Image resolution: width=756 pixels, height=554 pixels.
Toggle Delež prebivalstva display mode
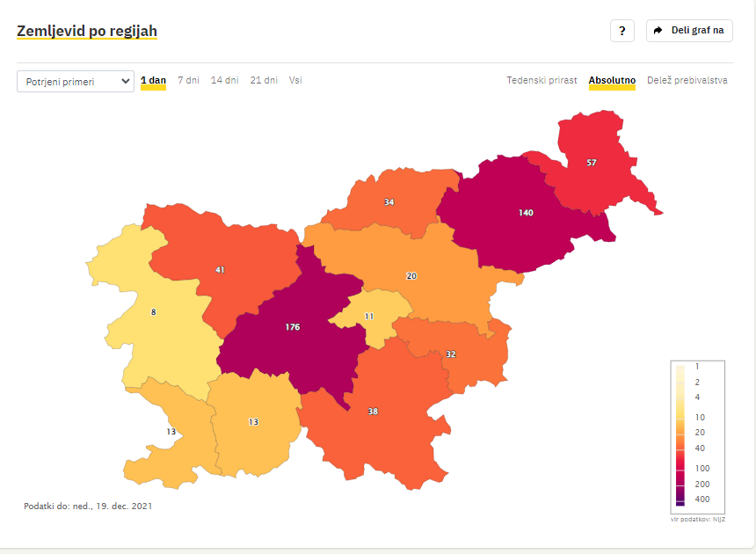click(687, 81)
